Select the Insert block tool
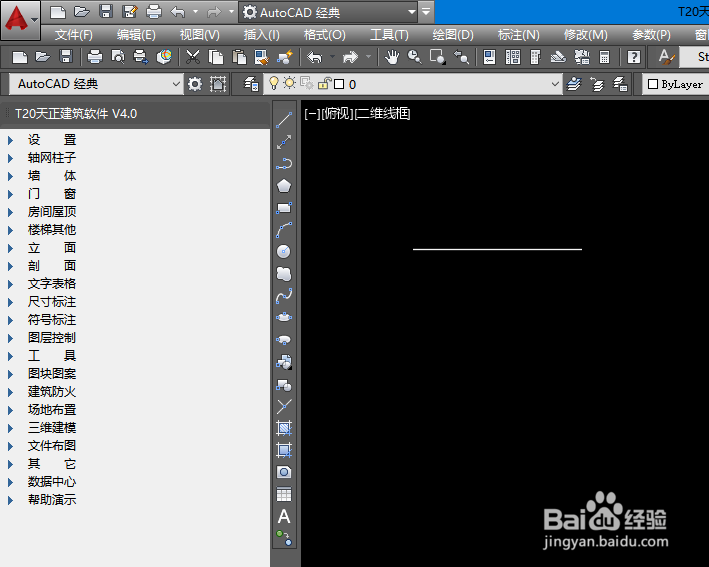Screen dimensions: 709x567 coord(284,362)
